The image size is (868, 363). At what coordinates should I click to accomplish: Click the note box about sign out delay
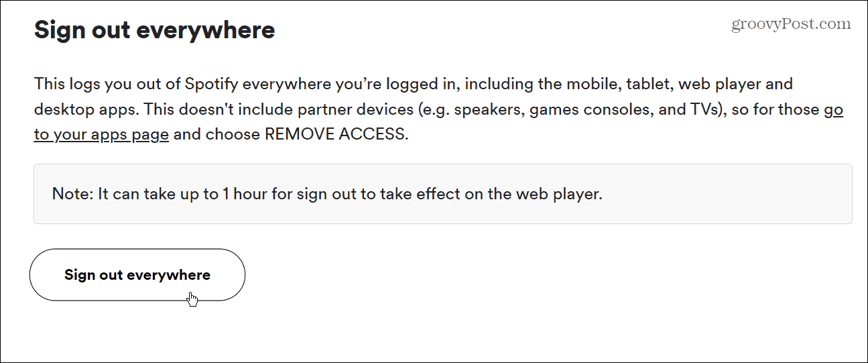click(442, 194)
